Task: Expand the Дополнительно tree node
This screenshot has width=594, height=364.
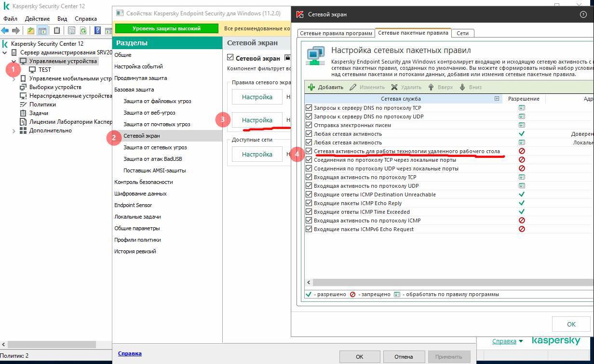Action: point(13,130)
